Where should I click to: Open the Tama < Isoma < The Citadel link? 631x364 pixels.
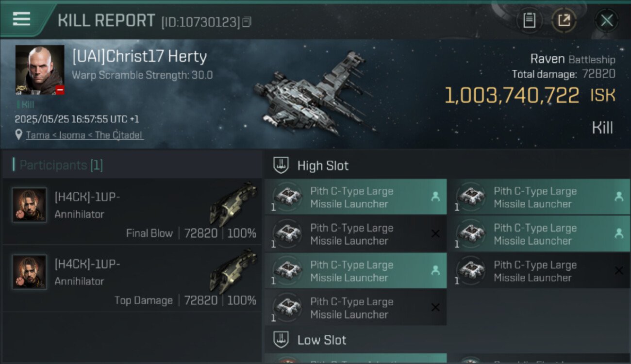[84, 135]
